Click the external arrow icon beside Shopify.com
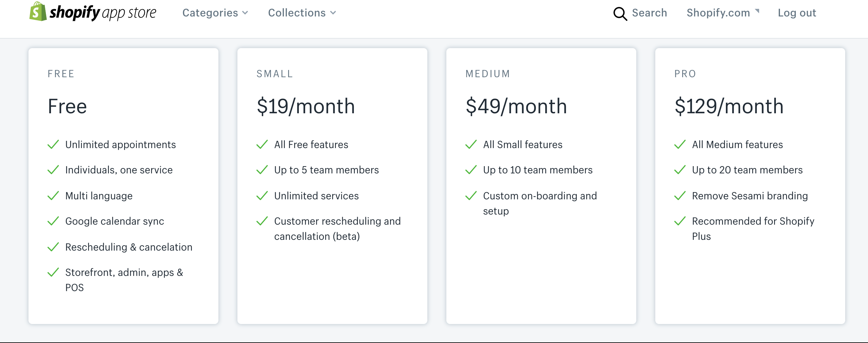The width and height of the screenshot is (868, 343). click(757, 11)
